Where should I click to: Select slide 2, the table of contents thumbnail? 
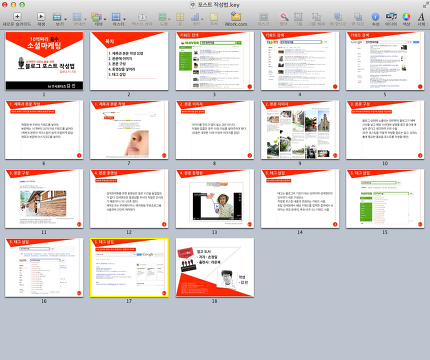(x=129, y=61)
